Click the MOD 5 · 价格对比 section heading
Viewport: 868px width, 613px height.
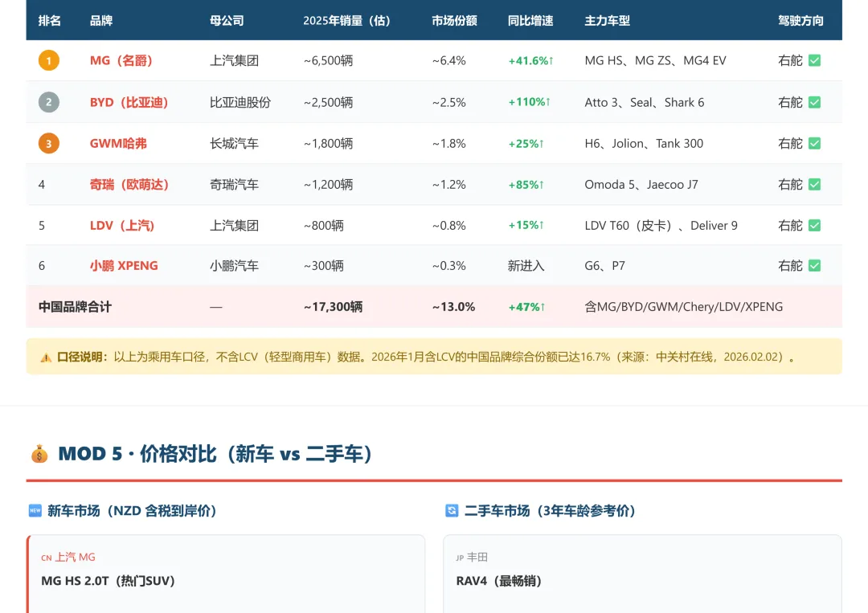[216, 454]
